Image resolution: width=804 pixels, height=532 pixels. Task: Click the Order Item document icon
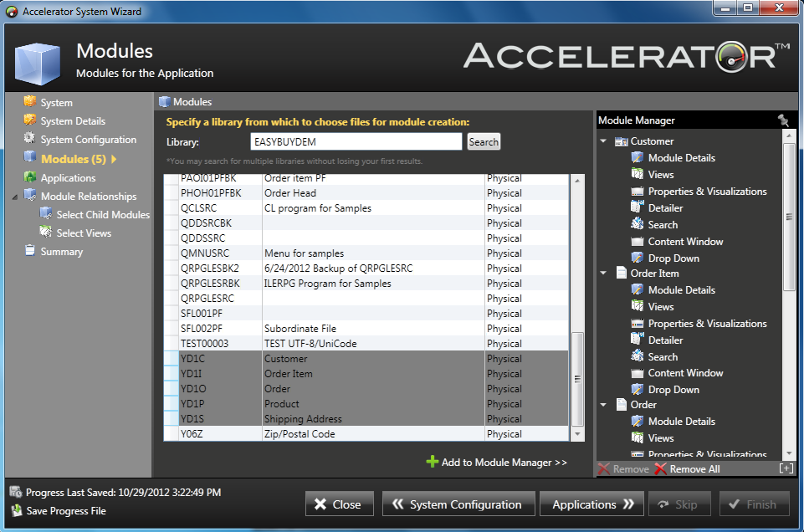click(x=622, y=273)
